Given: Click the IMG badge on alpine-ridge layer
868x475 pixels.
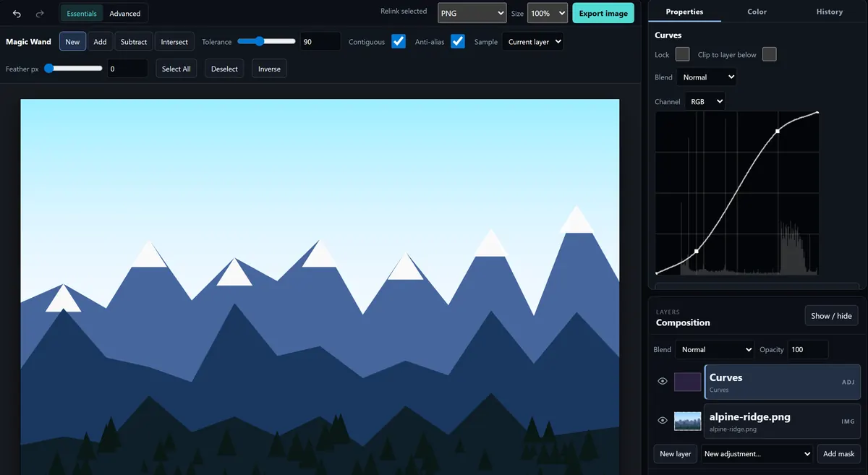Looking at the screenshot, I should [848, 421].
